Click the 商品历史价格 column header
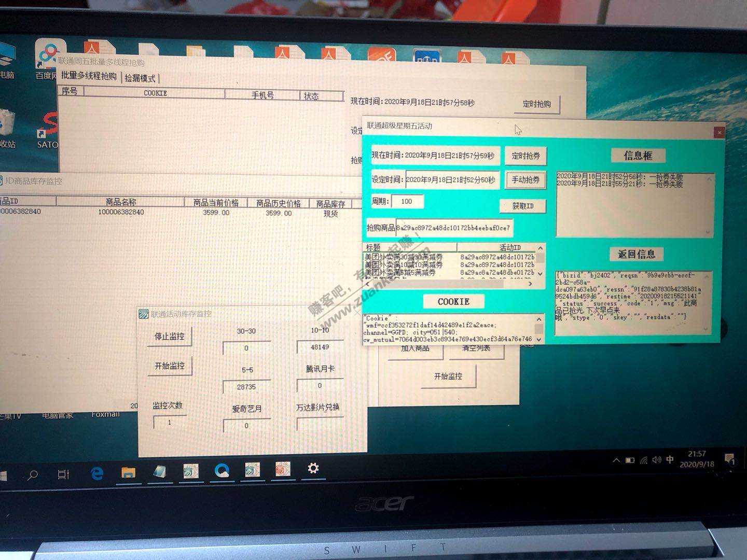This screenshot has width=747, height=560. [x=279, y=203]
